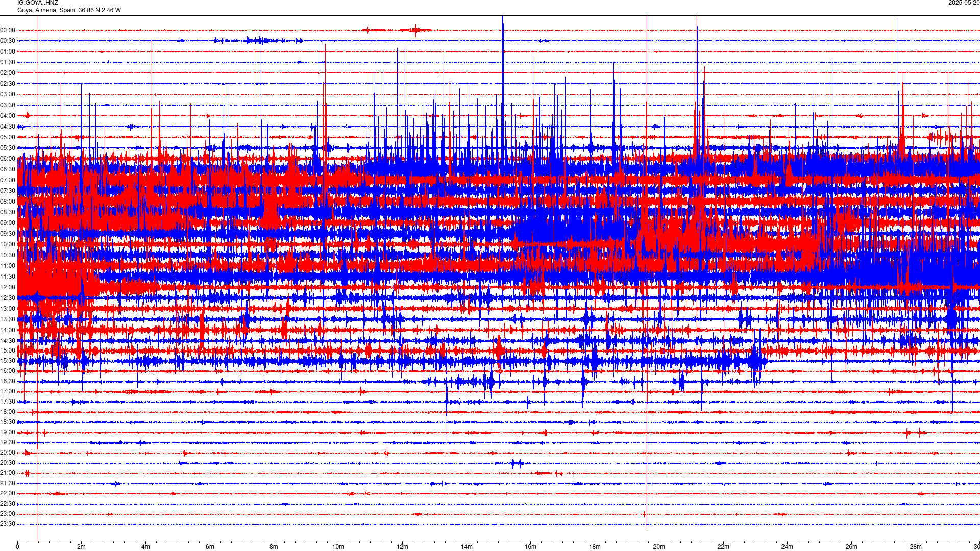Select the 04:00 time row label
The height and width of the screenshot is (551, 980).
[8, 116]
